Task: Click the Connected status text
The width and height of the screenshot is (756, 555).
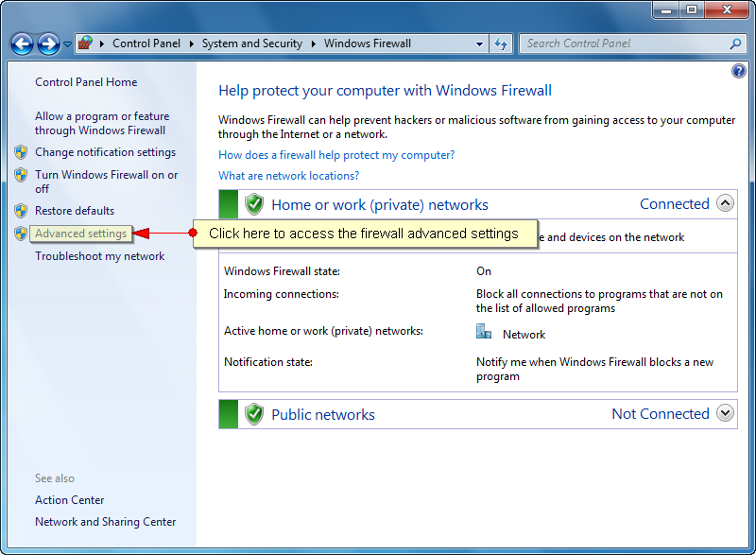Action: pyautogui.click(x=674, y=204)
